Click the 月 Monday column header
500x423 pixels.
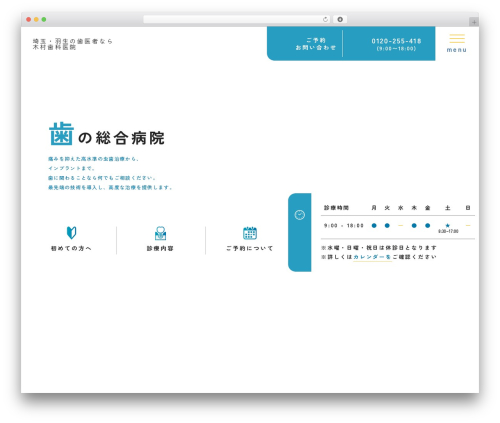pyautogui.click(x=374, y=208)
